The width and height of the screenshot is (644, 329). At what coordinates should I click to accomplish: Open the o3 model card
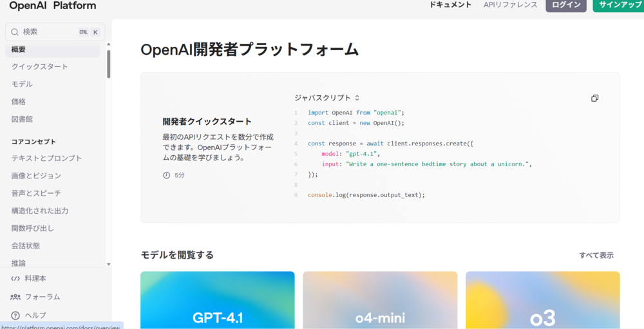[542, 300]
